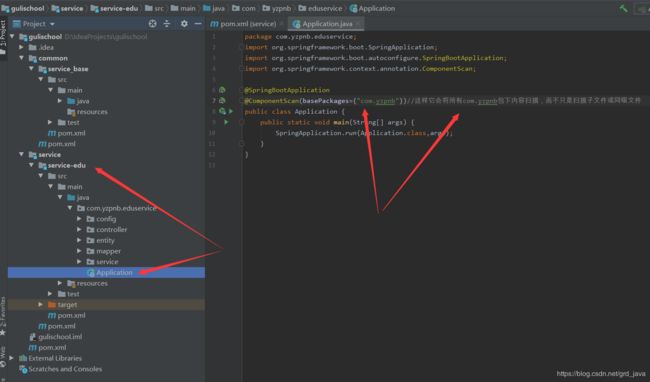This screenshot has width=650, height=382.
Task: Select Scratches and Consoles
Action: click(61, 369)
